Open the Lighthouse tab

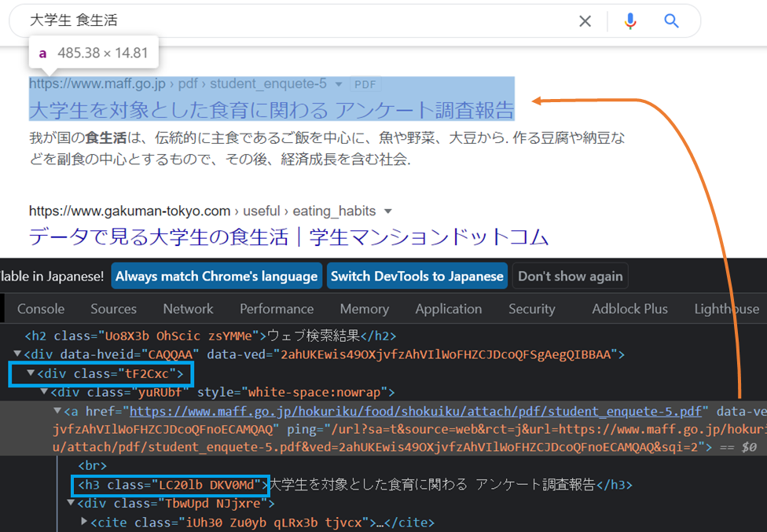click(x=725, y=309)
